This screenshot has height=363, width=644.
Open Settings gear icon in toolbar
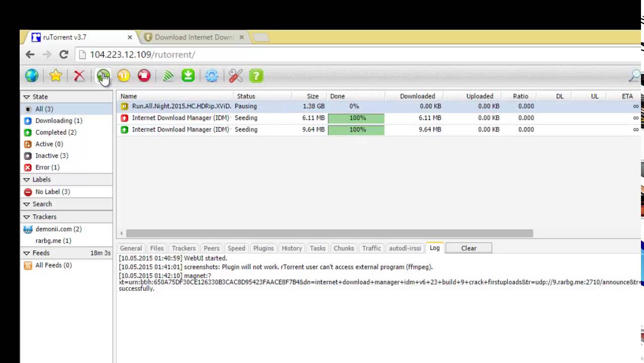[x=212, y=76]
